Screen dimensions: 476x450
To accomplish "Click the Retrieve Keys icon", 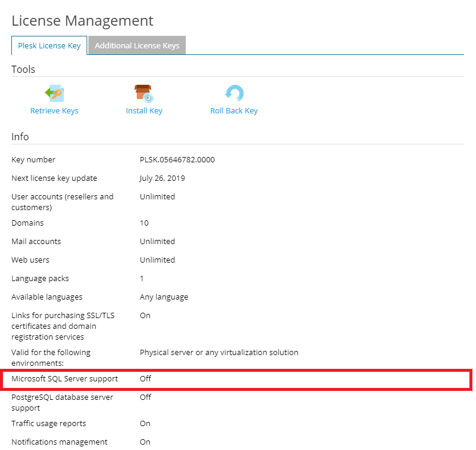I will (54, 93).
